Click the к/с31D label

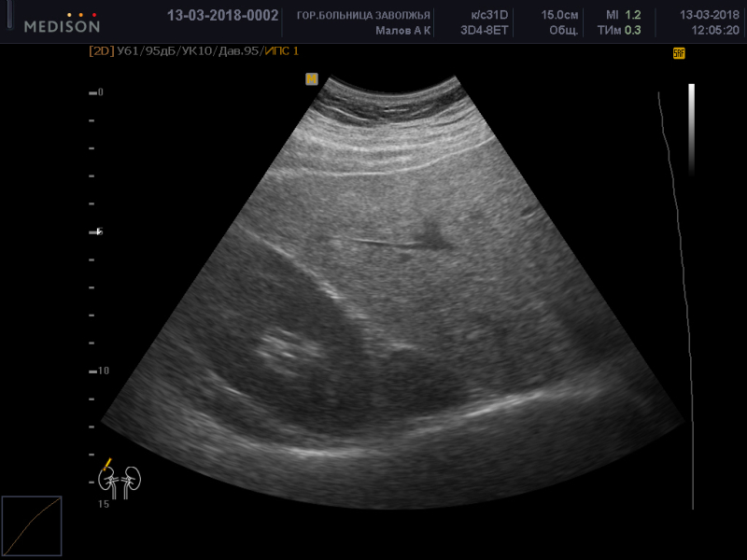click(489, 15)
